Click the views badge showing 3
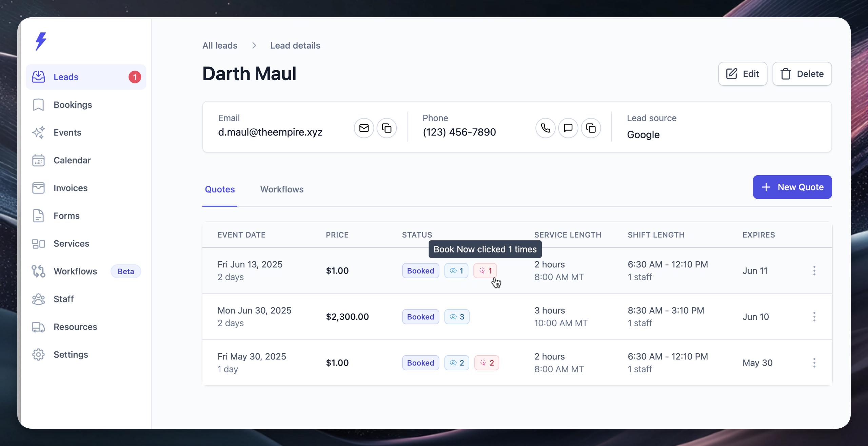This screenshot has height=446, width=868. click(x=457, y=317)
